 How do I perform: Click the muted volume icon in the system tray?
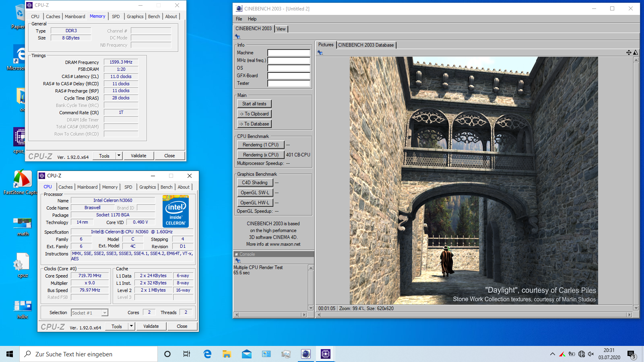tap(591, 354)
